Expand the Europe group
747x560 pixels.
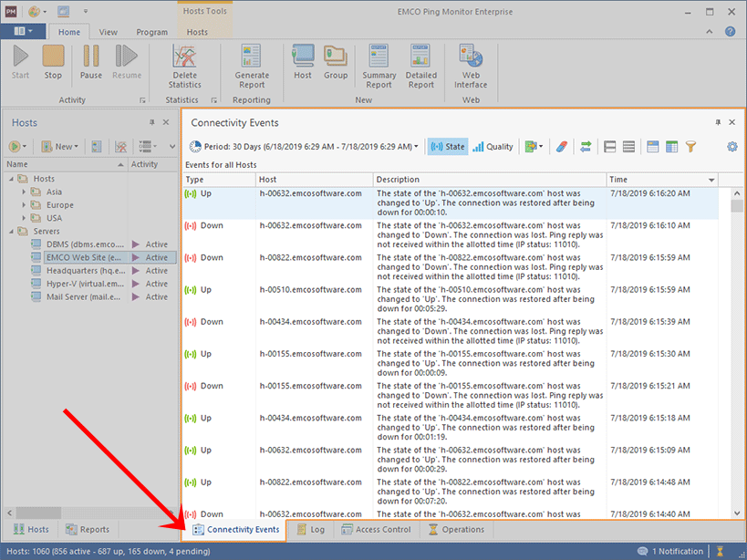click(24, 205)
